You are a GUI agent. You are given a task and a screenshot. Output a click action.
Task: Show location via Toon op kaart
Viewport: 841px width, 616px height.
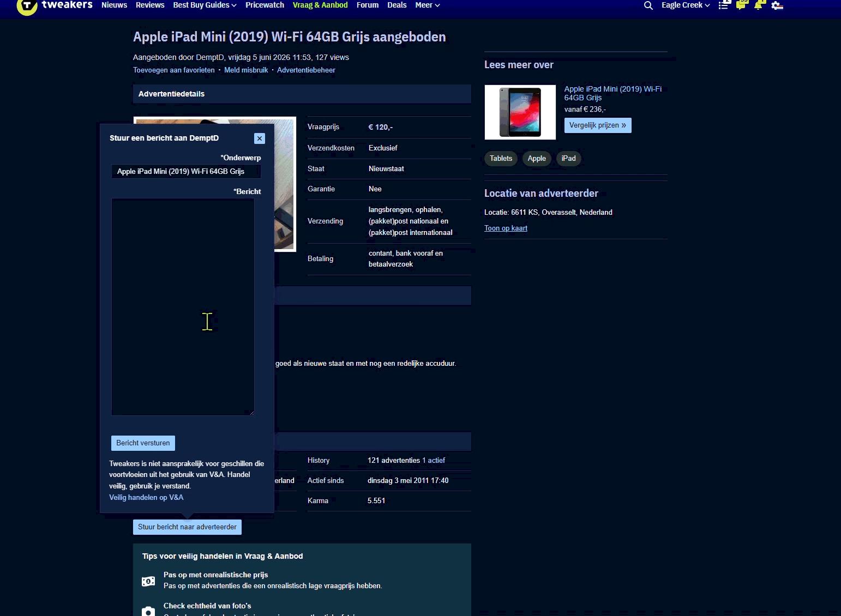pos(506,228)
